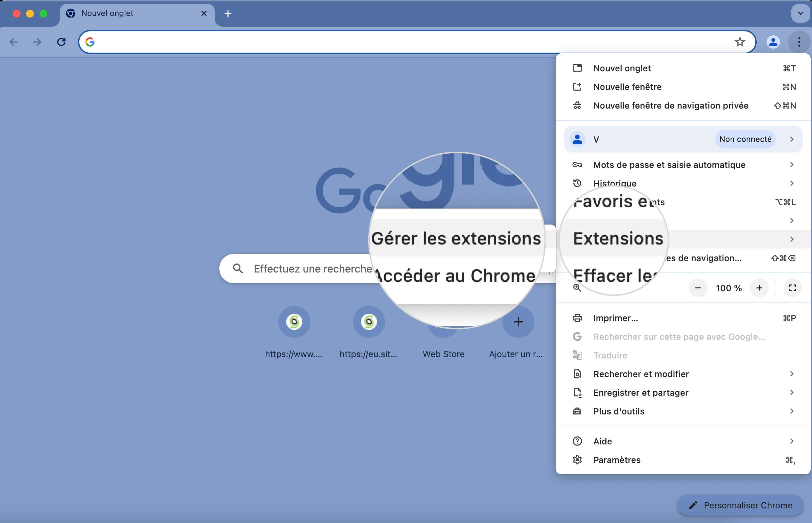Open the Web Store shortcut
812x523 pixels.
click(x=443, y=354)
